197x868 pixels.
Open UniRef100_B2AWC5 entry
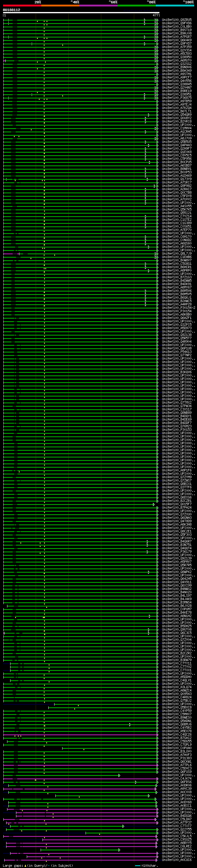(x=177, y=301)
